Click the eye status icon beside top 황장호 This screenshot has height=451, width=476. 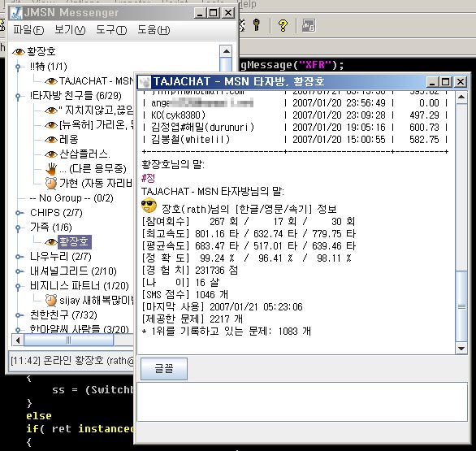19,52
